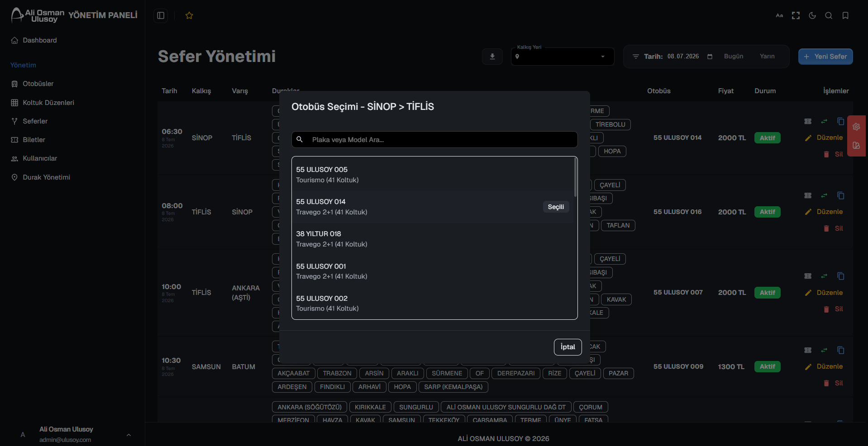Select bus 55 ULUSOY 005 Tourismo
The image size is (868, 446).
tap(433, 175)
